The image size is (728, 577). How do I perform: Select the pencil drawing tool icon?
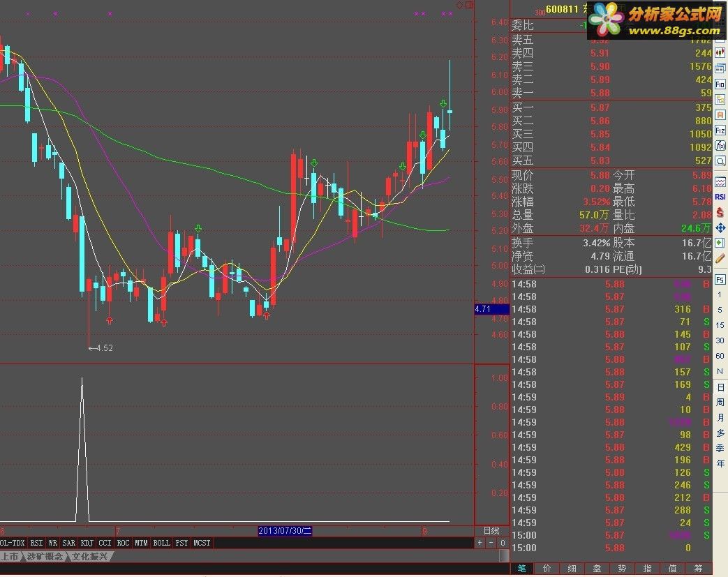click(720, 259)
